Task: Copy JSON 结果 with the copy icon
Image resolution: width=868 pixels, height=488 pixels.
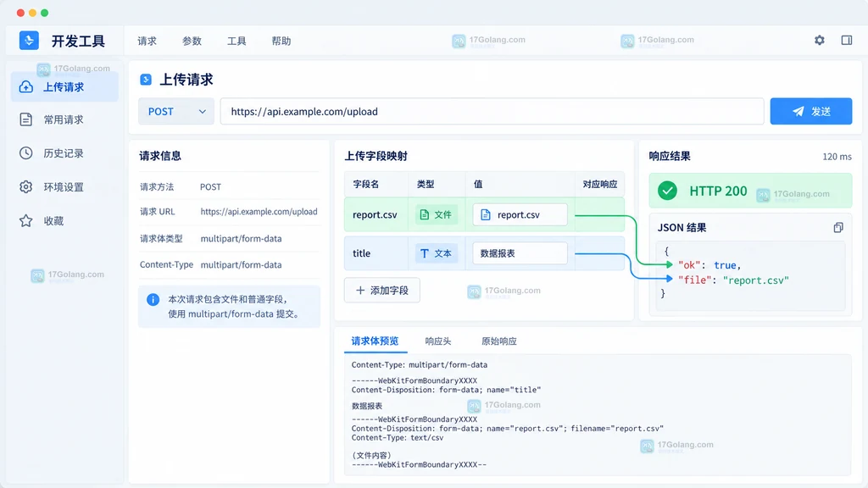Action: [x=838, y=227]
